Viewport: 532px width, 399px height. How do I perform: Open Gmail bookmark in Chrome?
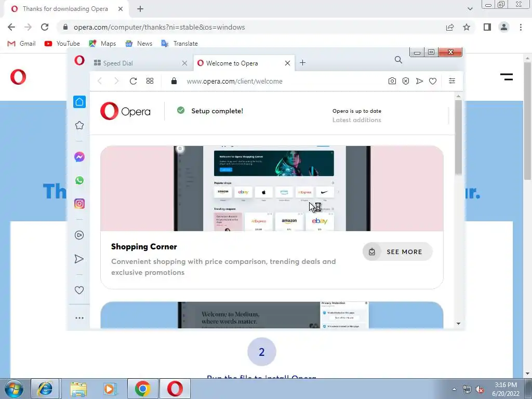tap(21, 44)
